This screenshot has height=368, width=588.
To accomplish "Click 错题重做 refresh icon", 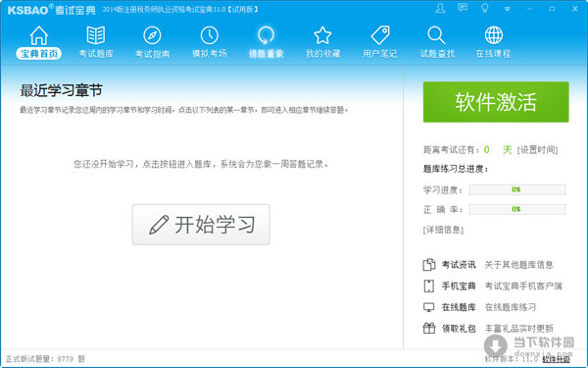I will point(266,35).
